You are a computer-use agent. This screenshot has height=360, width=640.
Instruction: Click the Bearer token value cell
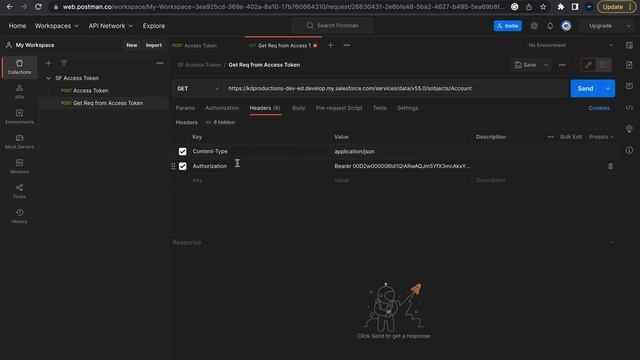pos(402,166)
